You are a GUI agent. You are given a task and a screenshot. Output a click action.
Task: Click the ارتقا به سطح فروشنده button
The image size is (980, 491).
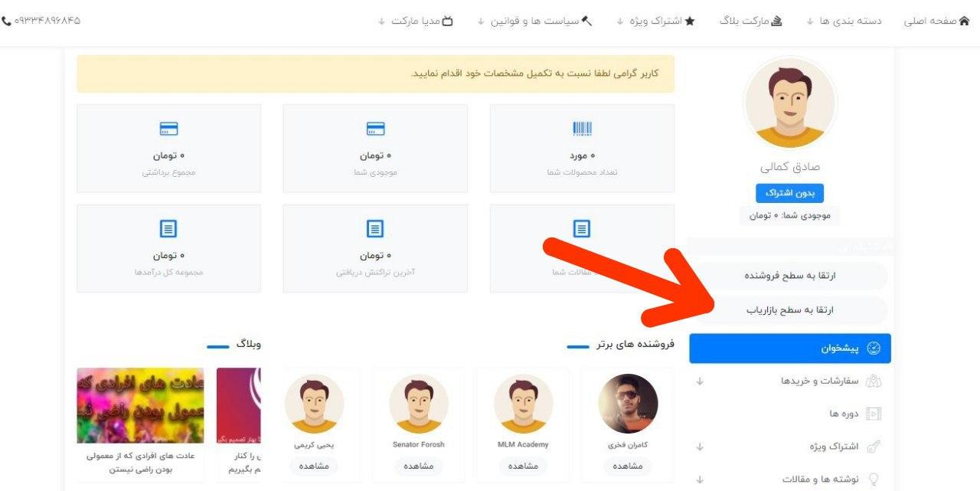(x=789, y=275)
